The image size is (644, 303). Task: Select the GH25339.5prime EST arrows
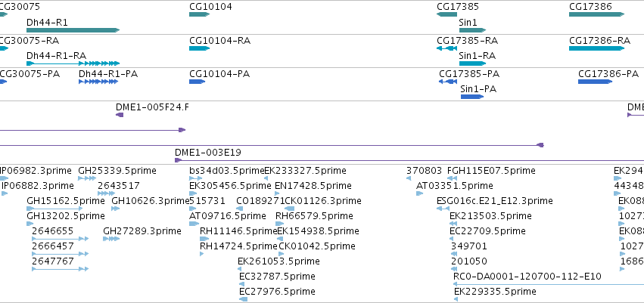(87, 178)
